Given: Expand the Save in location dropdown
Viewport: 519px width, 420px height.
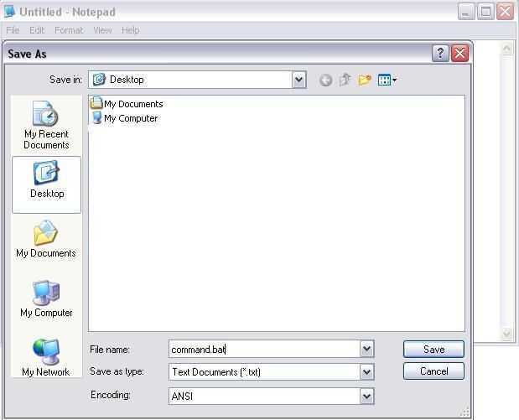Looking at the screenshot, I should click(x=298, y=80).
